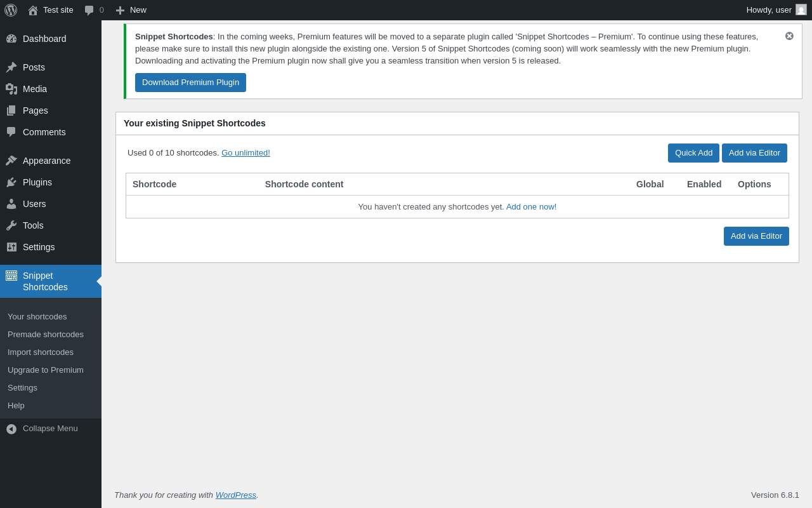Click the Add one now! link
The image size is (812, 508).
531,207
